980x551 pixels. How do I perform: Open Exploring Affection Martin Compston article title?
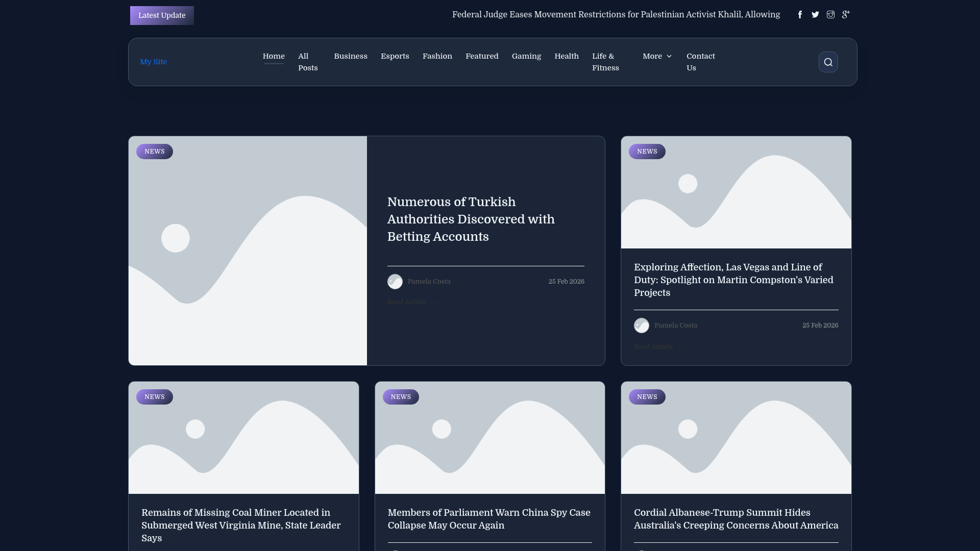(733, 280)
